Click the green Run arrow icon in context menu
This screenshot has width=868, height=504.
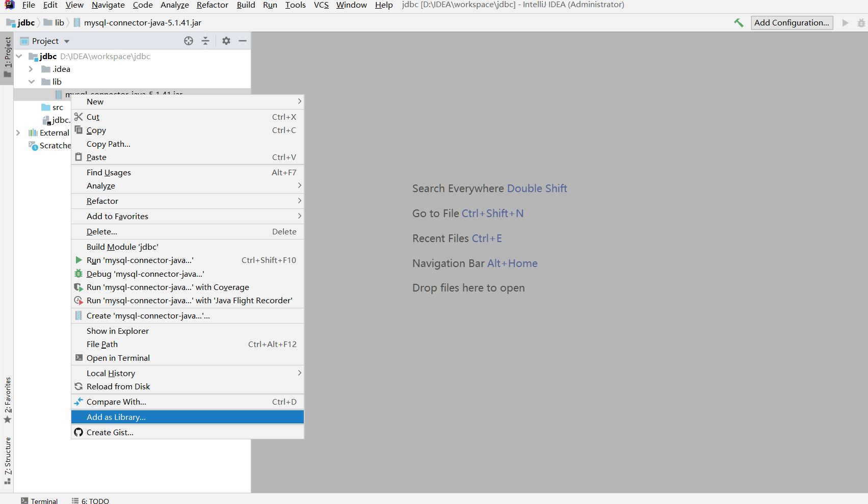pos(78,260)
